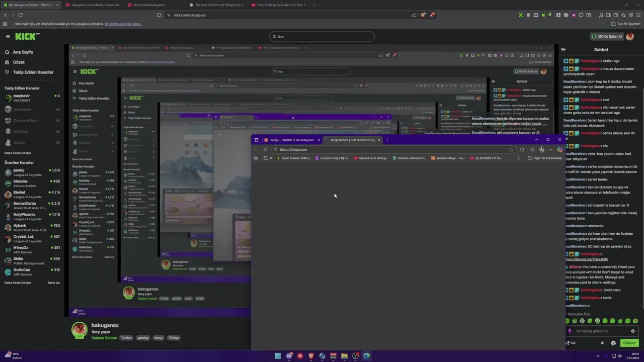Open Blade Runner 2049 bookmark
The width and height of the screenshot is (644, 362).
click(x=293, y=158)
